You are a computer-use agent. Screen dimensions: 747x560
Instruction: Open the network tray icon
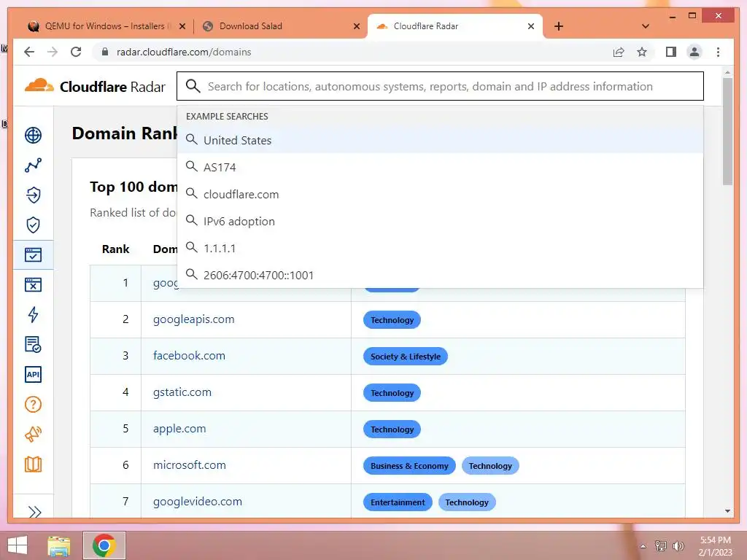click(x=661, y=546)
